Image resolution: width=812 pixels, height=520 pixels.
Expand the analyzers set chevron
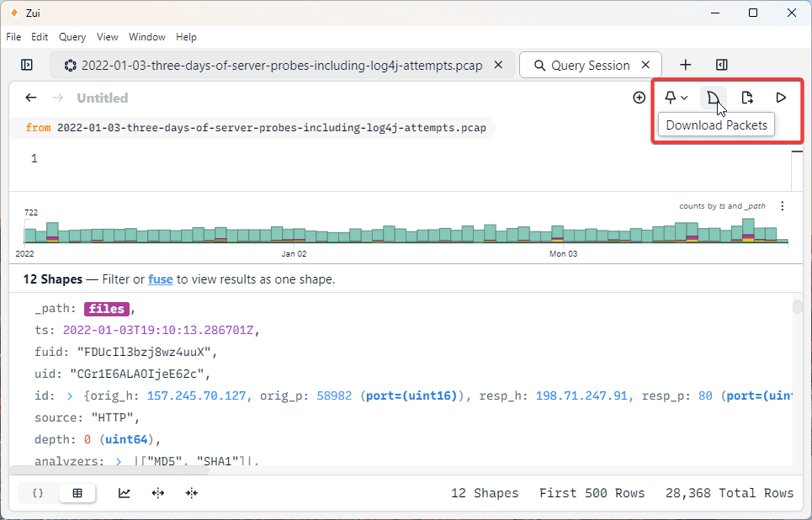click(x=119, y=460)
